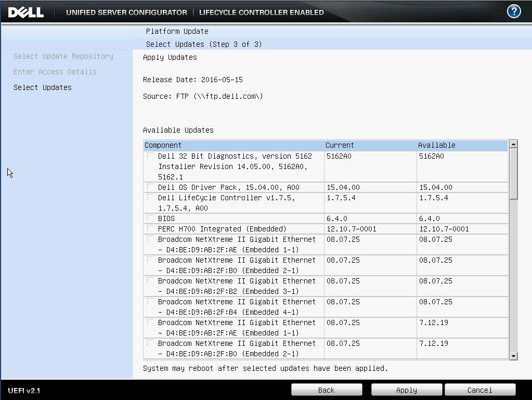Check the Dell 32 Bit Diagnostics update
The height and width of the screenshot is (400, 532).
[150, 156]
